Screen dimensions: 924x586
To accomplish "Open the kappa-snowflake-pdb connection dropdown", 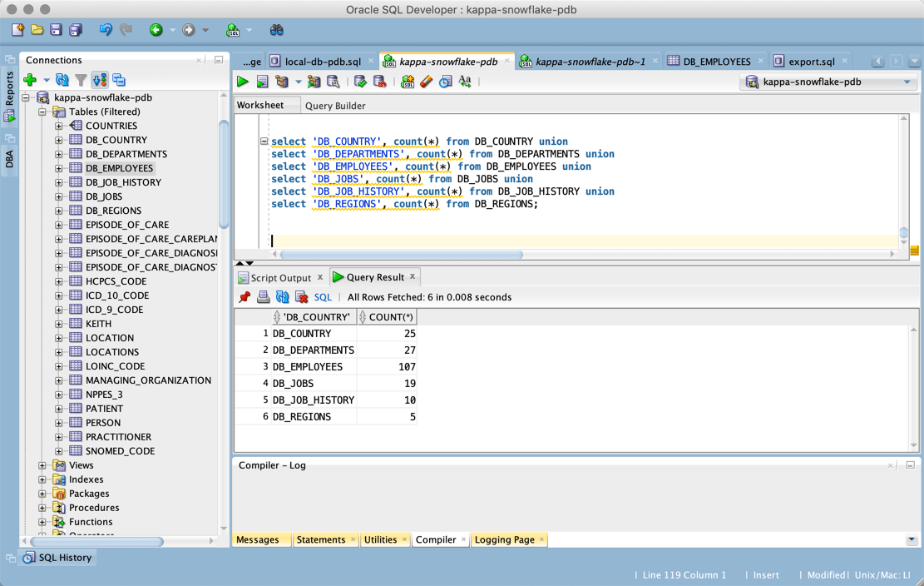I will tap(907, 82).
